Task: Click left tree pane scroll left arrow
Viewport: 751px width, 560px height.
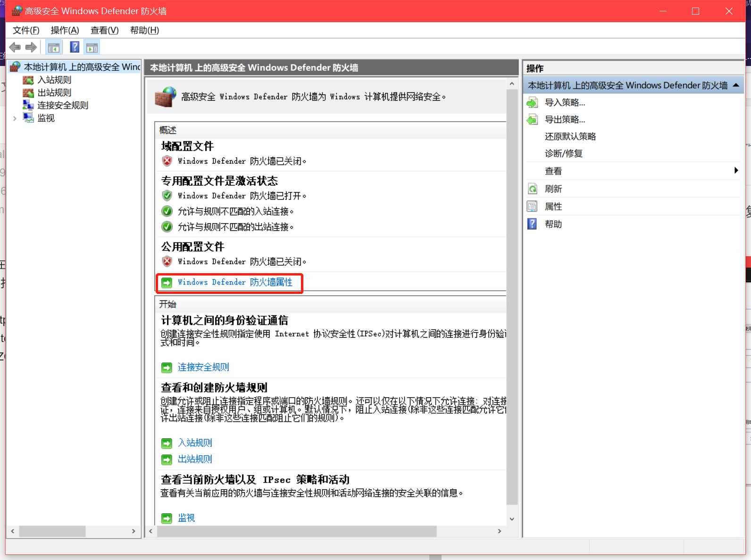Action: tap(13, 531)
